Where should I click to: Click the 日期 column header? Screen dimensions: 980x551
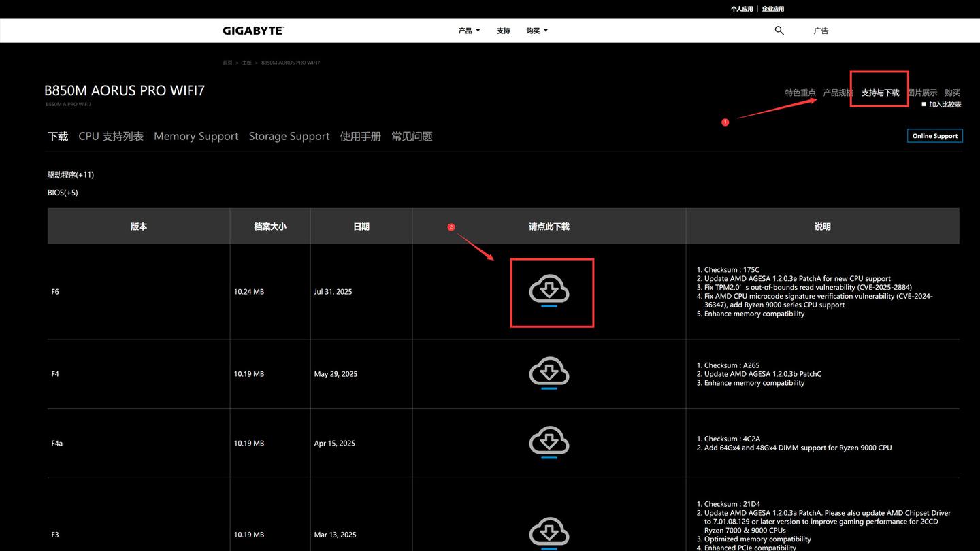coord(361,227)
